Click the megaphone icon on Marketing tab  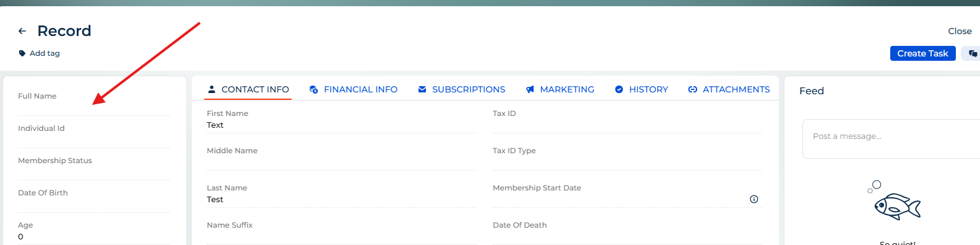pos(530,89)
